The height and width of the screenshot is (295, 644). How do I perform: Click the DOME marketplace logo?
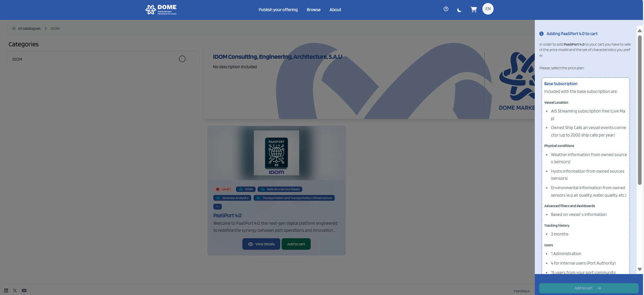point(161,9)
